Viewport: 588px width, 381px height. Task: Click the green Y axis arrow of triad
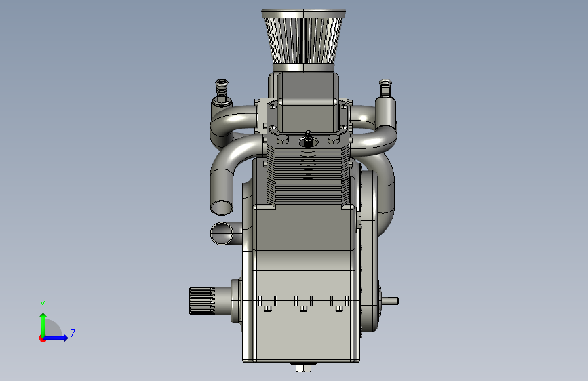pyautogui.click(x=43, y=324)
